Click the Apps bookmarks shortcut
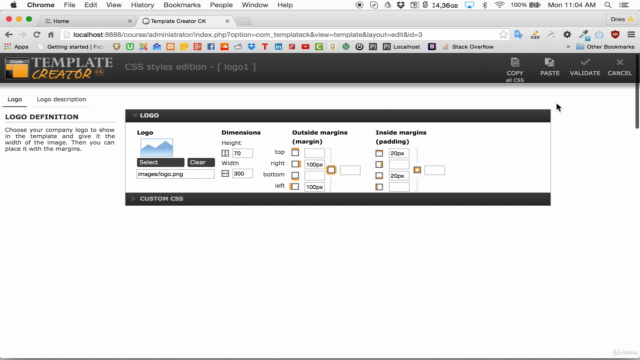640x360 pixels. (16, 47)
